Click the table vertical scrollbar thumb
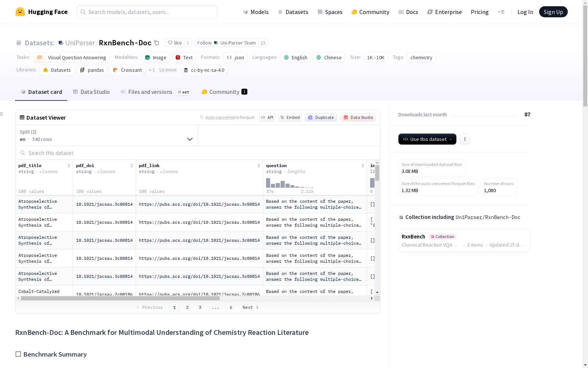This screenshot has height=368, width=588. point(377,173)
